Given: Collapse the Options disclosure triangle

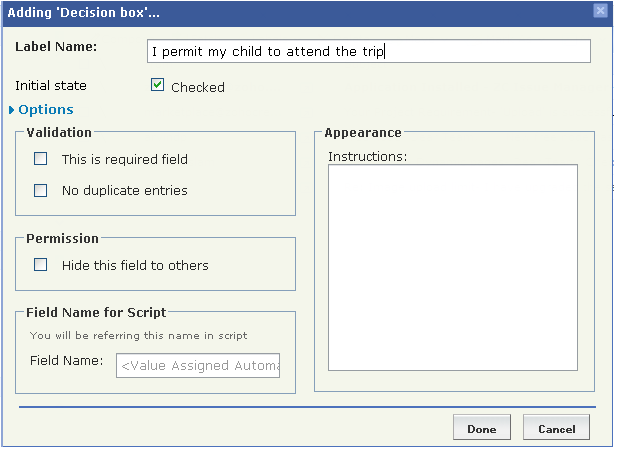Looking at the screenshot, I should [12, 110].
